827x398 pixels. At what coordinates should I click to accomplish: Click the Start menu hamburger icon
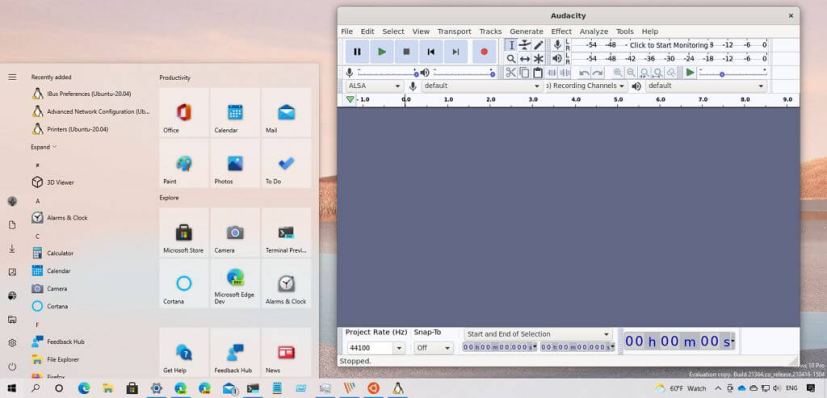(12, 77)
